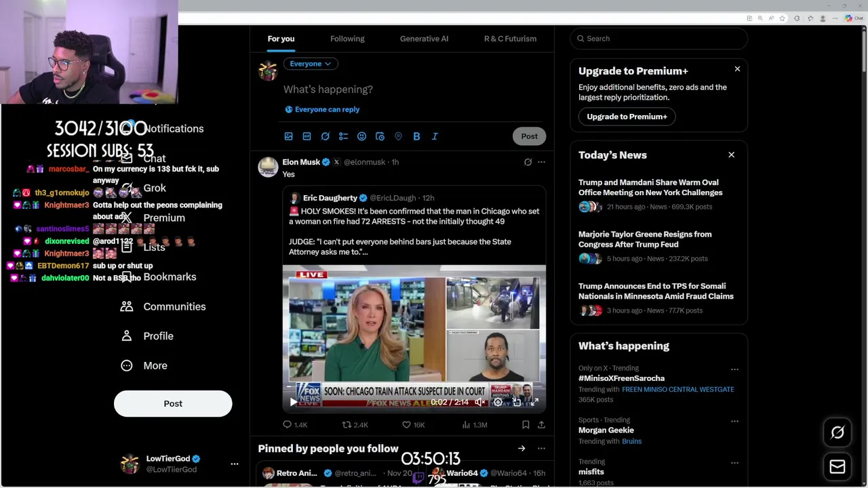Enable picture-in-picture on the video
This screenshot has height=488, width=868.
[x=516, y=402]
